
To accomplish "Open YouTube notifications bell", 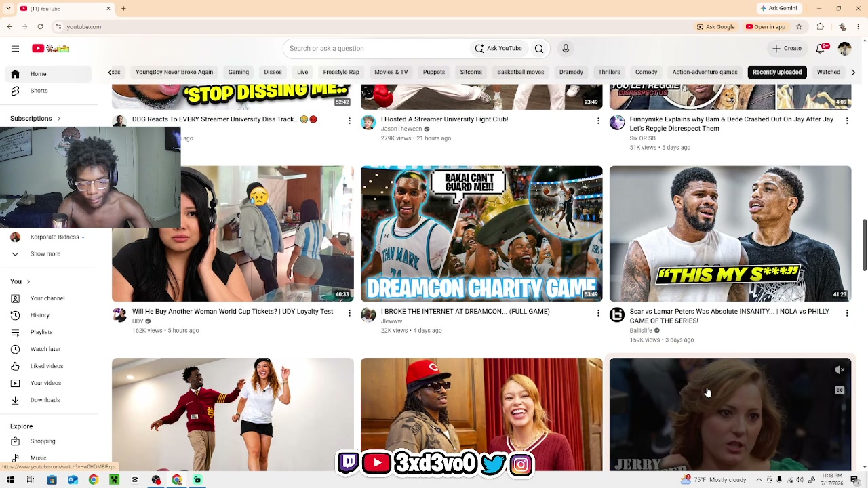I will (x=821, y=48).
